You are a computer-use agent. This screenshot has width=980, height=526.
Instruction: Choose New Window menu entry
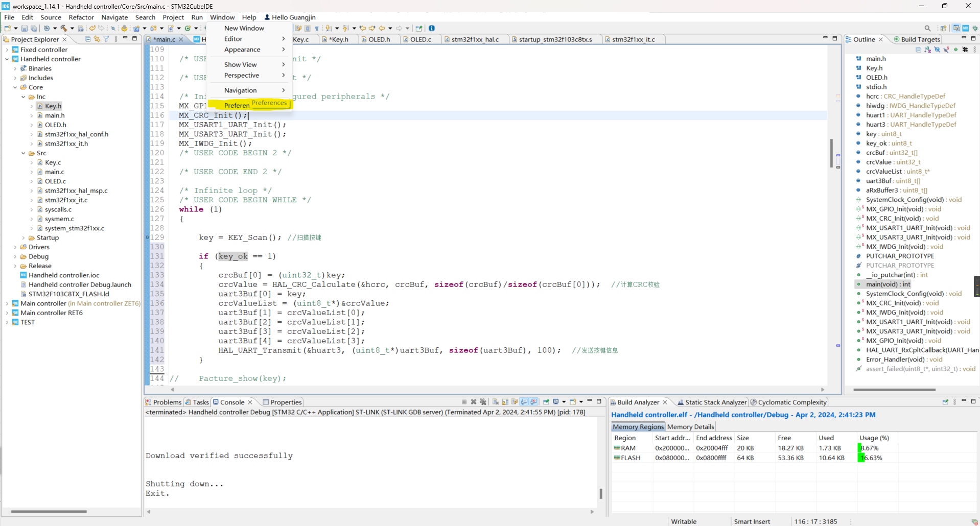click(250, 28)
